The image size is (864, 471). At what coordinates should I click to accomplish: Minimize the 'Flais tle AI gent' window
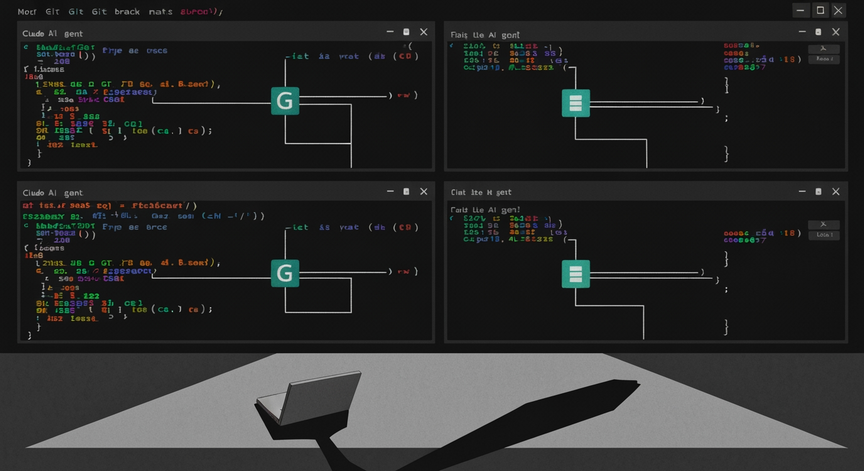point(802,32)
